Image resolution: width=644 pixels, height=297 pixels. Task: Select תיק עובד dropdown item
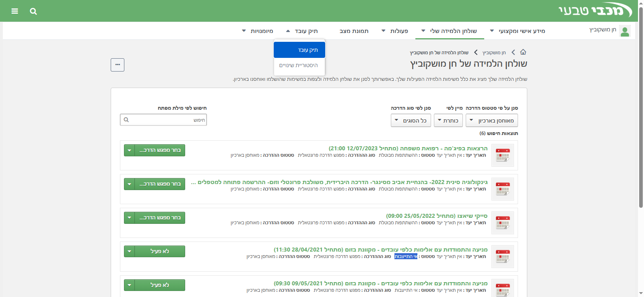point(299,50)
